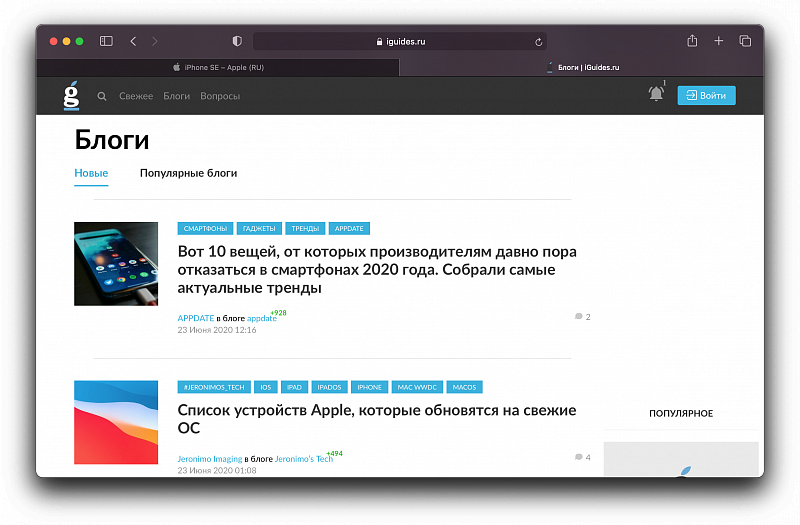This screenshot has width=800, height=525.
Task: Go back to previous page
Action: (x=133, y=41)
